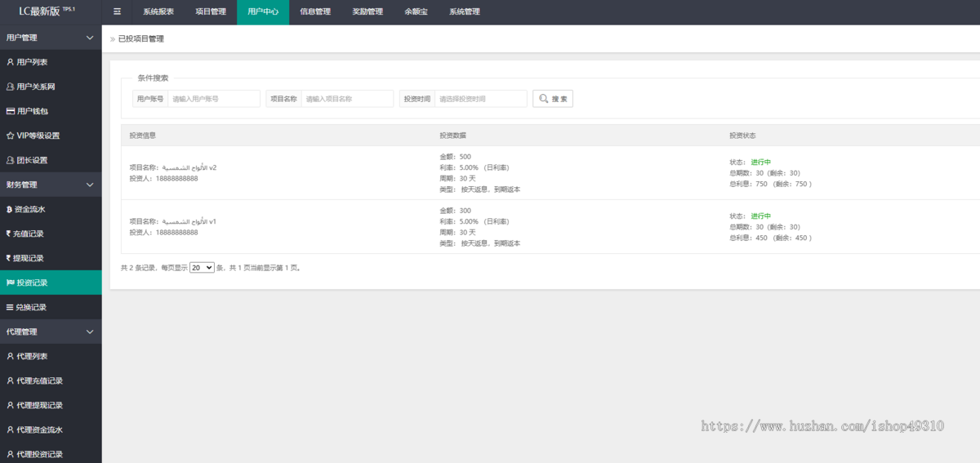Open the 信息管理 top menu
980x463 pixels.
pyautogui.click(x=315, y=12)
